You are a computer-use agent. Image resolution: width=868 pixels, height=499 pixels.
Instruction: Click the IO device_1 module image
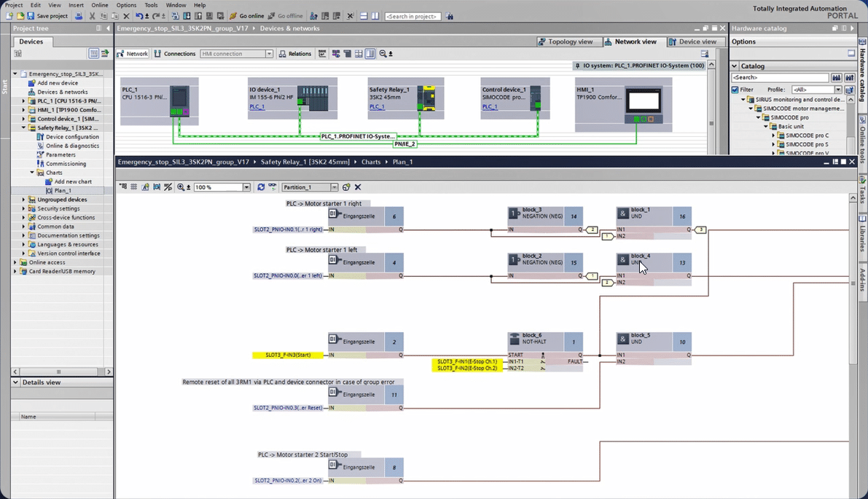coord(313,98)
